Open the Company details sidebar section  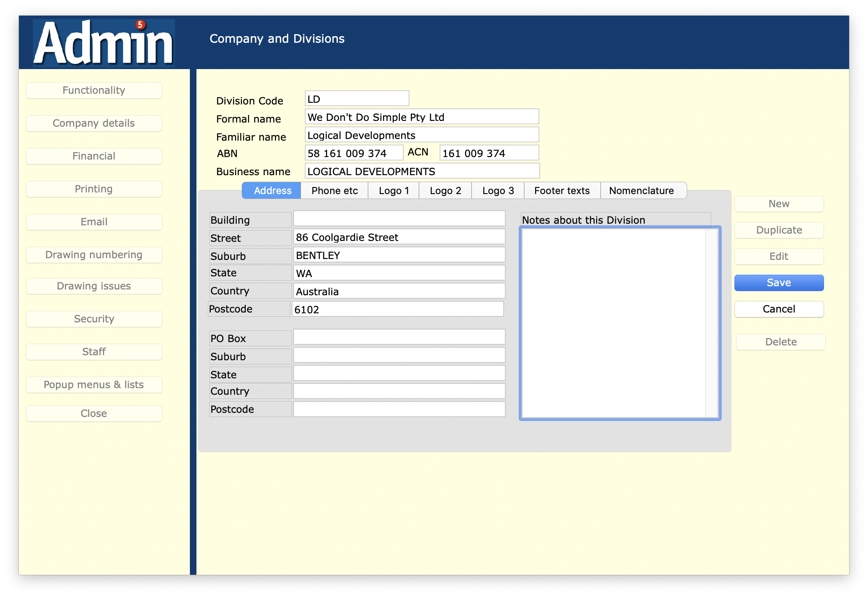tap(94, 123)
